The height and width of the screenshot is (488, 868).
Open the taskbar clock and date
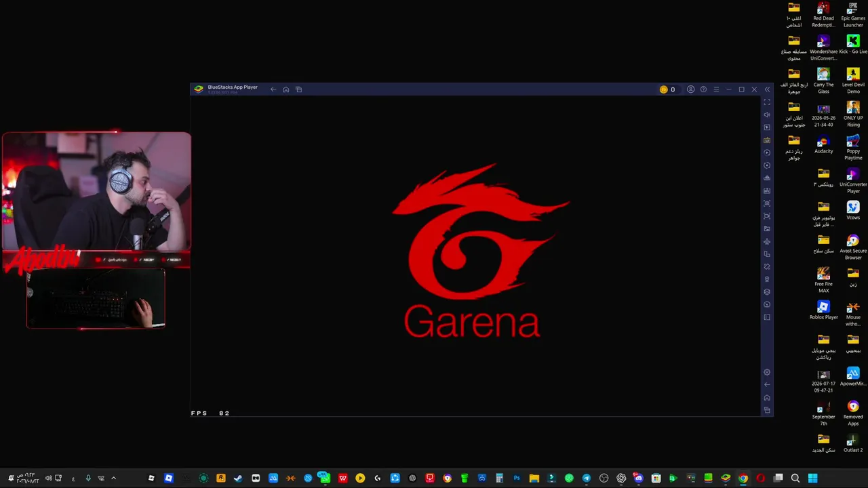tap(27, 479)
